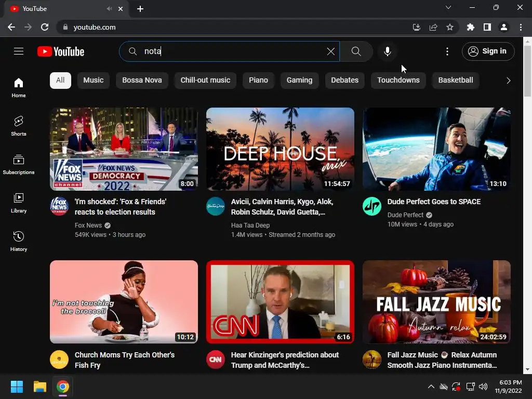Click the YouTube logo

click(61, 51)
